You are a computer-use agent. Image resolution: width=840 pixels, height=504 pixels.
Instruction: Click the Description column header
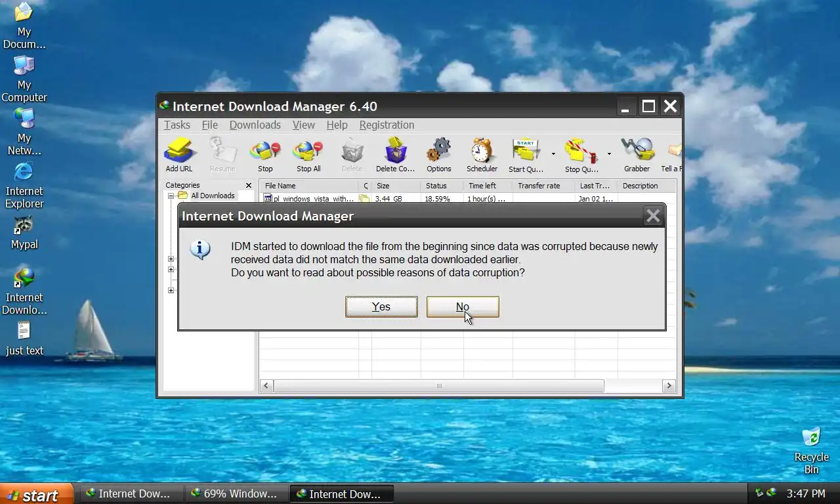point(646,186)
